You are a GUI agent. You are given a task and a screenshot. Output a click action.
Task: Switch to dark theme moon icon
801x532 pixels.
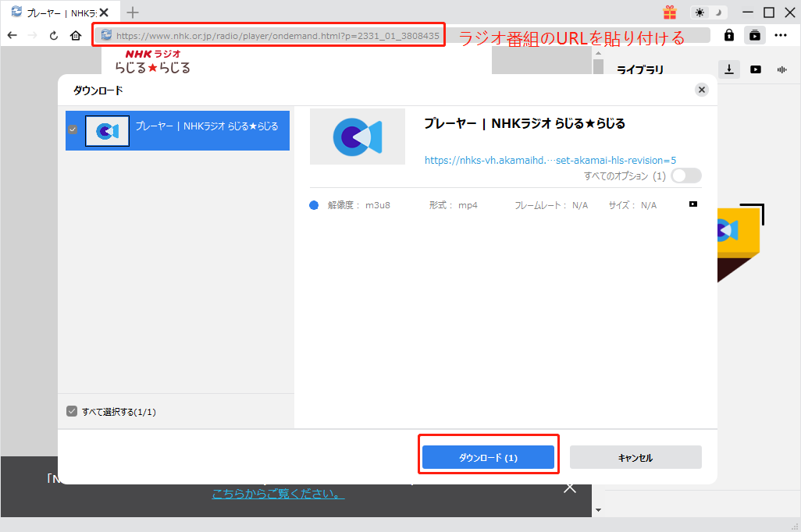(x=717, y=12)
